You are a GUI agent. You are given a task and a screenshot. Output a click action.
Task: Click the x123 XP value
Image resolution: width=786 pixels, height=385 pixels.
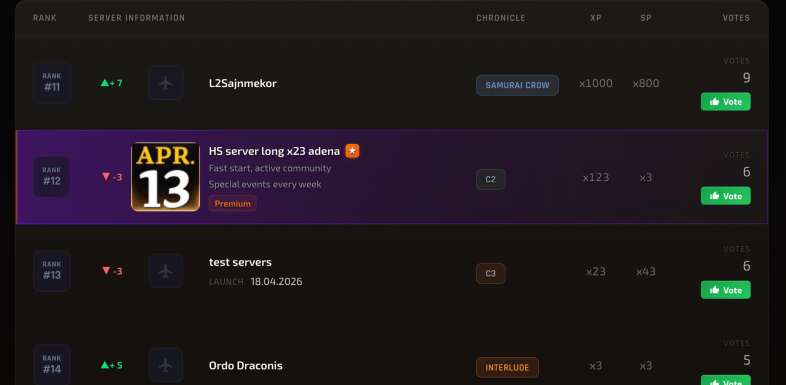[596, 177]
